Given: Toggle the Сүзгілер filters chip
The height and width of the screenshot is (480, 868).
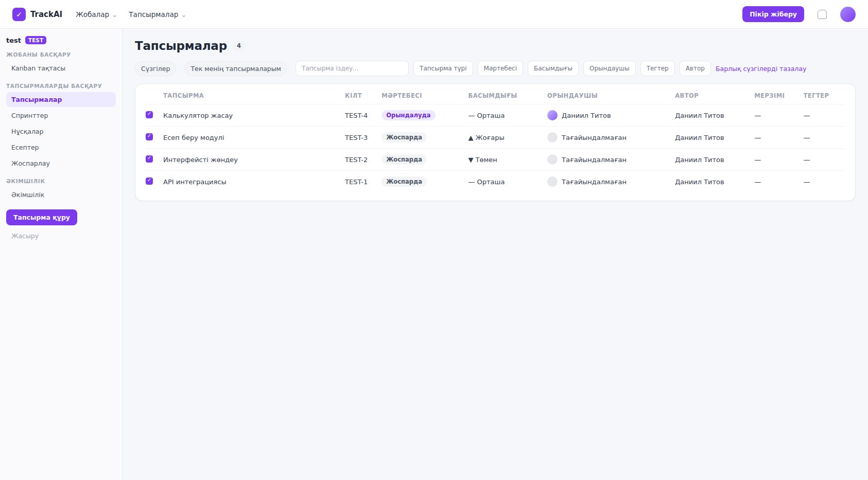Looking at the screenshot, I should coord(155,68).
